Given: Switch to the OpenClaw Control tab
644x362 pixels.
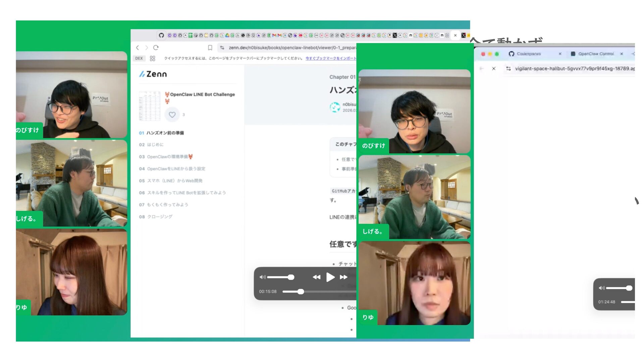Looking at the screenshot, I should (596, 54).
